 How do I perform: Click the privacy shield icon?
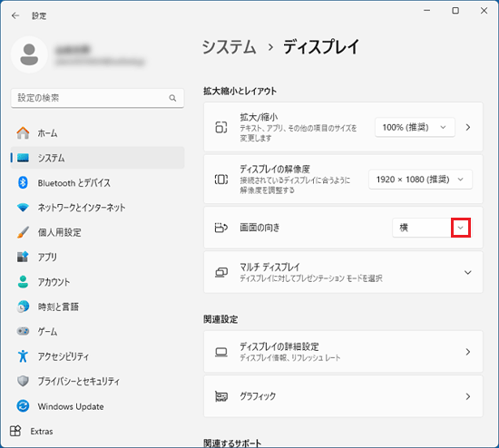click(x=23, y=381)
